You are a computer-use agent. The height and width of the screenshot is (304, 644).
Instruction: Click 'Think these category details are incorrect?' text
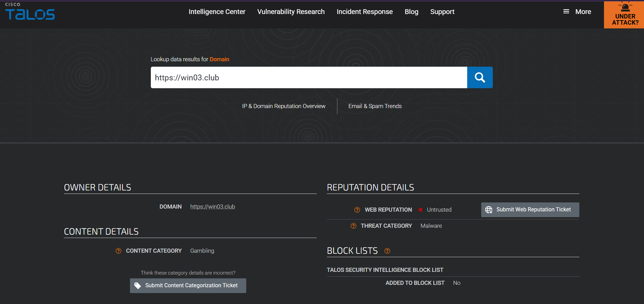coord(188,273)
